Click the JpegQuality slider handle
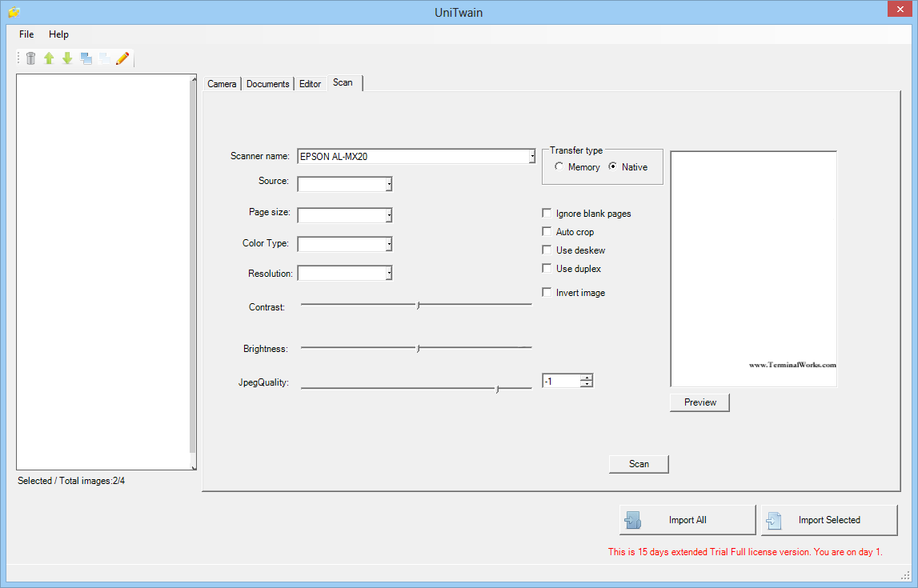Screen dimensions: 918x588 [x=498, y=389]
